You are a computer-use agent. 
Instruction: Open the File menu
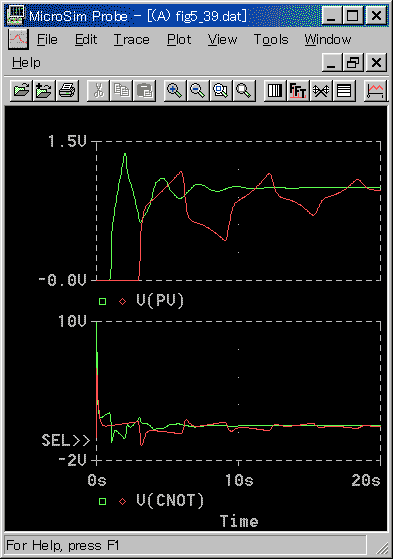coord(47,39)
